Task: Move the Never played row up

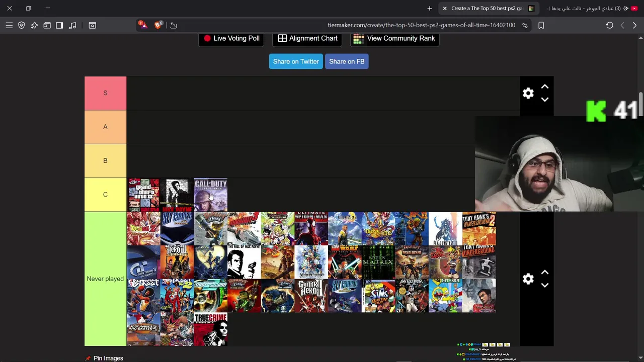Action: tap(545, 273)
